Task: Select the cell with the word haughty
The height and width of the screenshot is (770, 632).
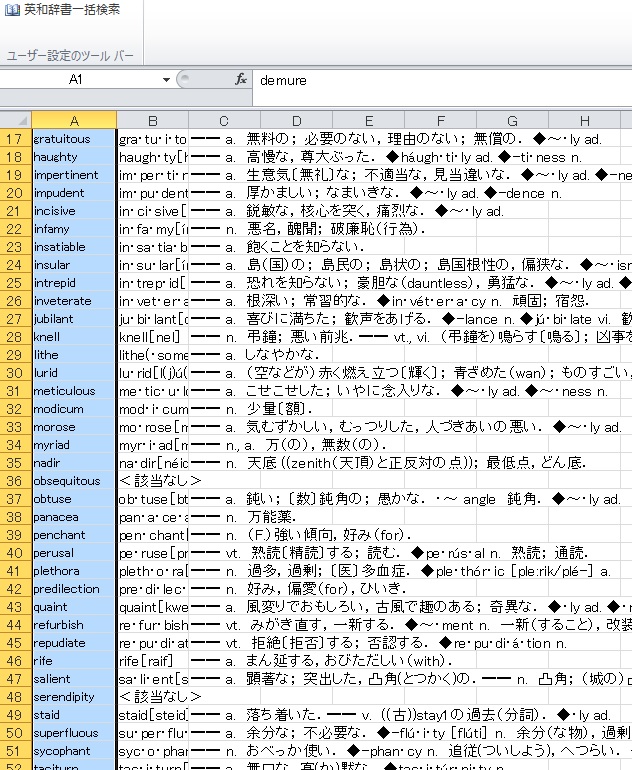Action: 74,157
